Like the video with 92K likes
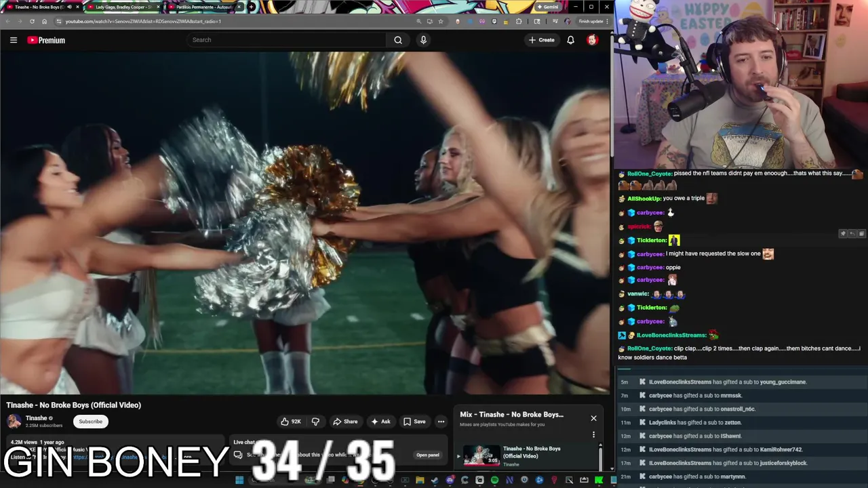 pos(291,422)
